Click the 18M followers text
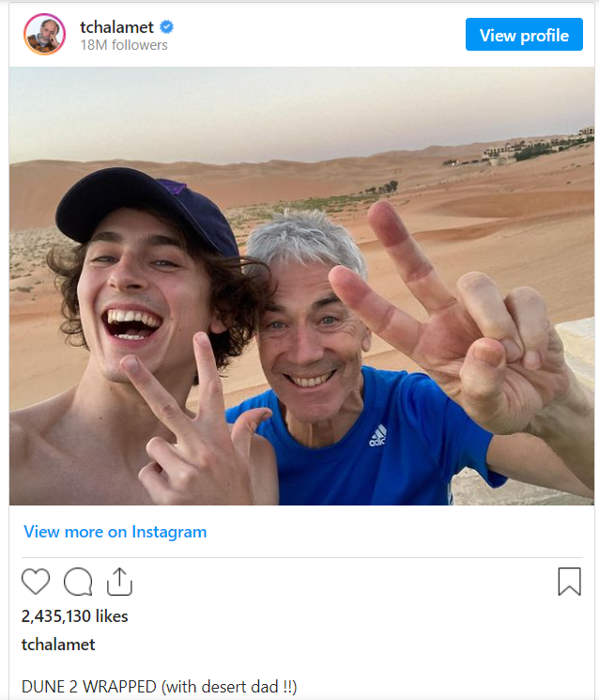 pyautogui.click(x=124, y=45)
